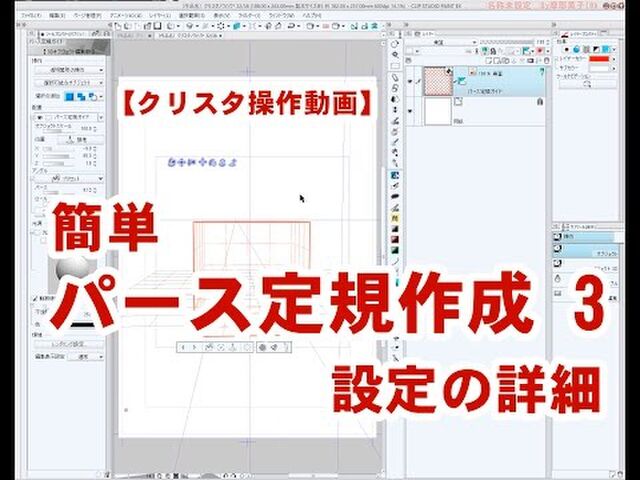640x480 pixels.
Task: Click the new canvas icon in the command bar
Action: (x=118, y=26)
